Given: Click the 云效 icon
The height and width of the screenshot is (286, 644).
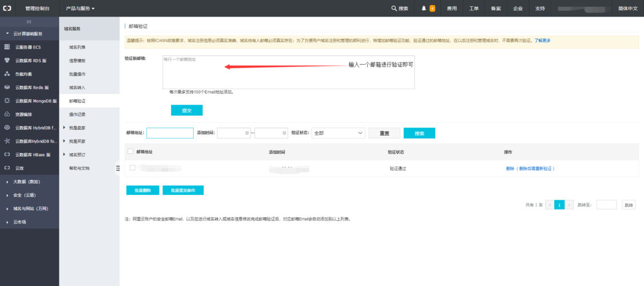Looking at the screenshot, I should [x=7, y=168].
